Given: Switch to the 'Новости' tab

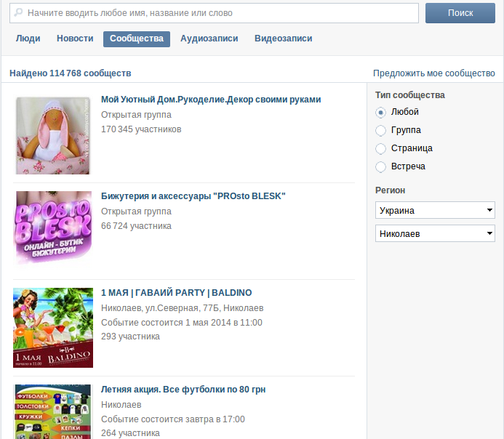Looking at the screenshot, I should click(x=75, y=39).
